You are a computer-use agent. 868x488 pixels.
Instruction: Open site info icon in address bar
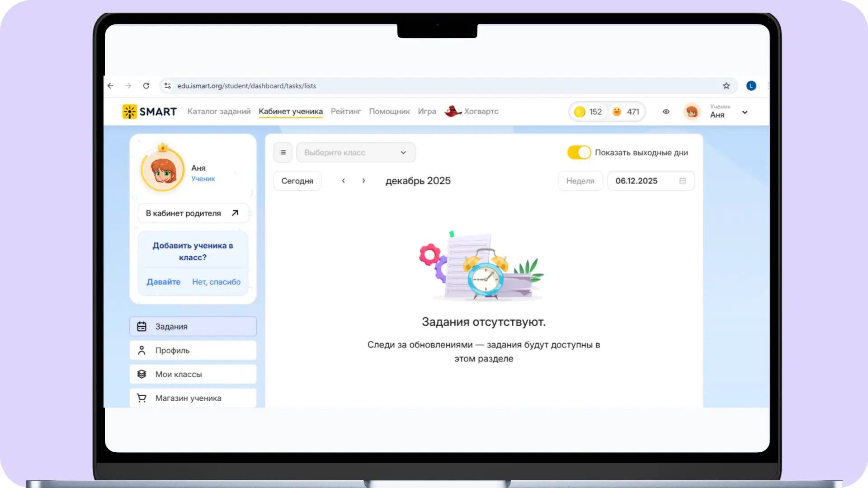[x=167, y=86]
